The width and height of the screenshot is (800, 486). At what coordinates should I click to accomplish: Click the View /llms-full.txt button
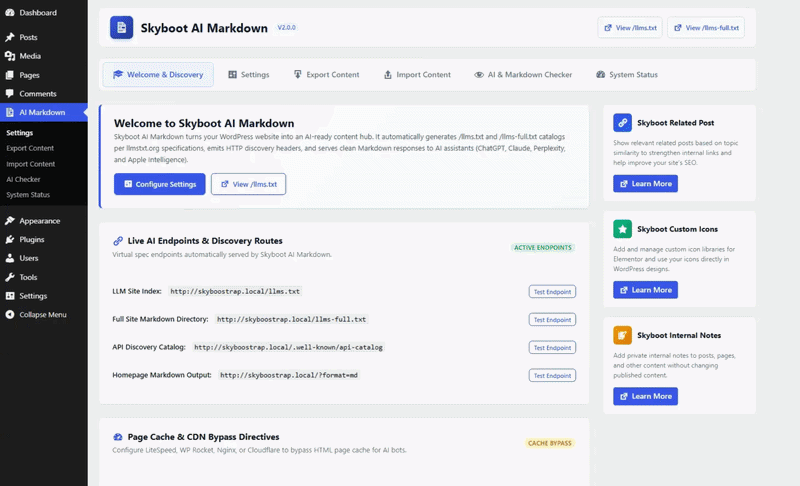(706, 28)
